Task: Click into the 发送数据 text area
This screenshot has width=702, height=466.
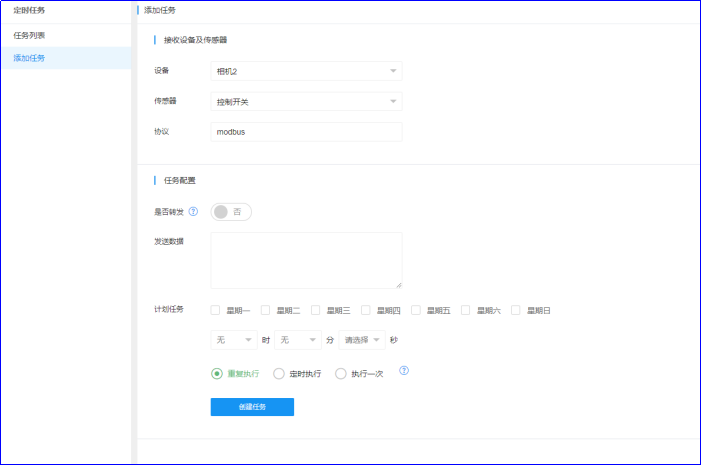Action: coord(306,261)
